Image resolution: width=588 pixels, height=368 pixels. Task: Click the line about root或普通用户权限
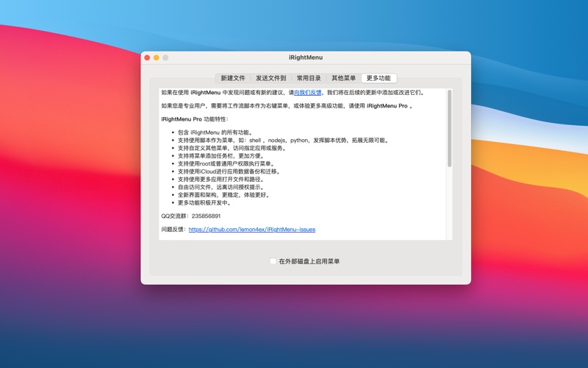coord(227,163)
